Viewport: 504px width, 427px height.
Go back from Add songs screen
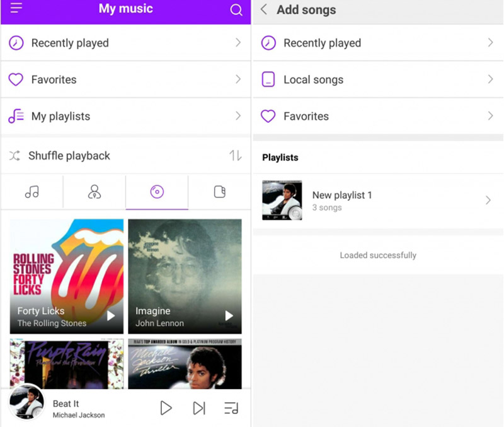pos(264,9)
